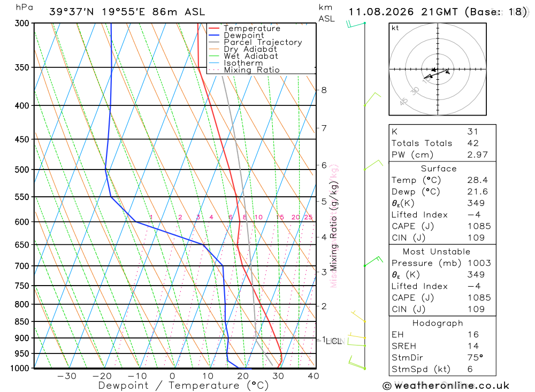Click the 500 hPa pressure label
This screenshot has height=392, width=535.
click(22, 170)
